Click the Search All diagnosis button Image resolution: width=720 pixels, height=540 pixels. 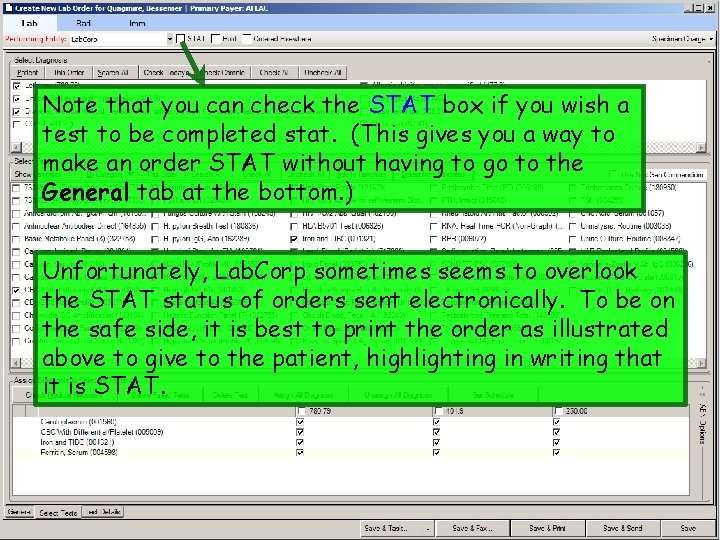coord(113,73)
